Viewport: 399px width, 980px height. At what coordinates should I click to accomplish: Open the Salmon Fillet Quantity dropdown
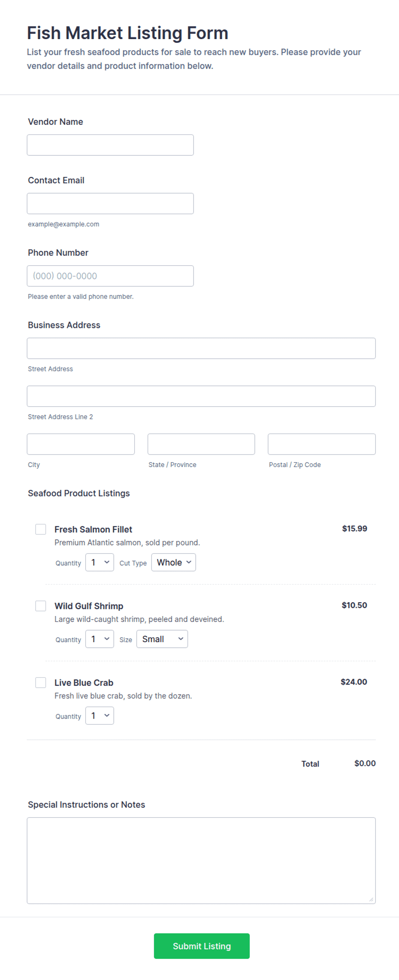tap(100, 562)
